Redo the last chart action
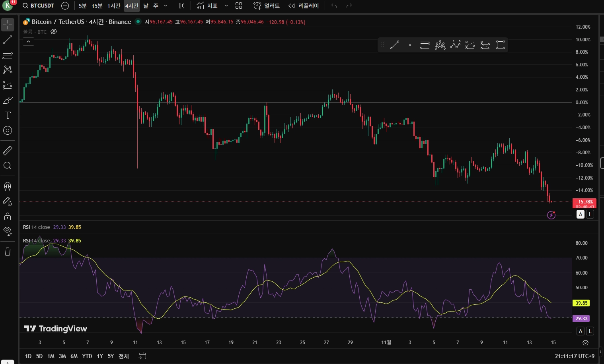The height and width of the screenshot is (364, 604). pos(349,6)
